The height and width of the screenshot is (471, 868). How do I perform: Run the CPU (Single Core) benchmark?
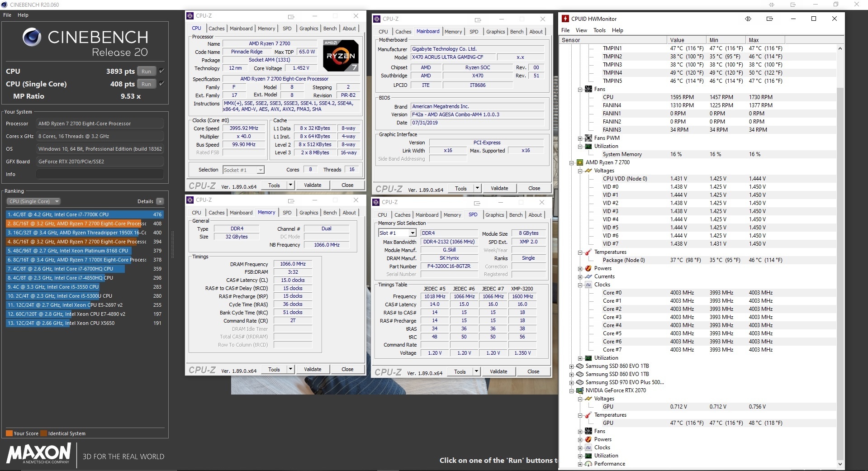[146, 84]
